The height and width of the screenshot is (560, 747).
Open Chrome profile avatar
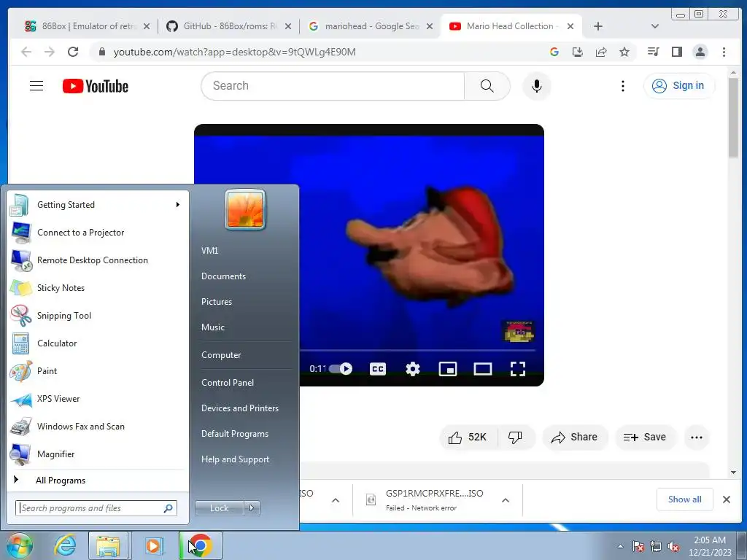click(700, 52)
